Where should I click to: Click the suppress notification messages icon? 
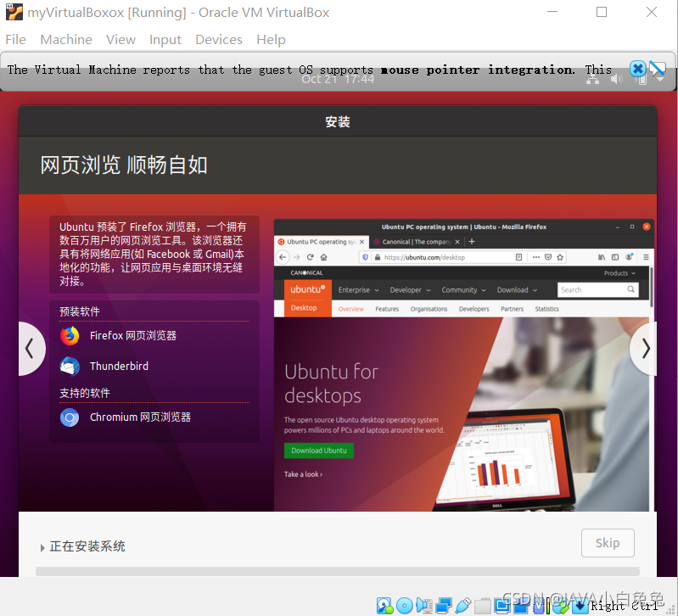click(x=658, y=69)
